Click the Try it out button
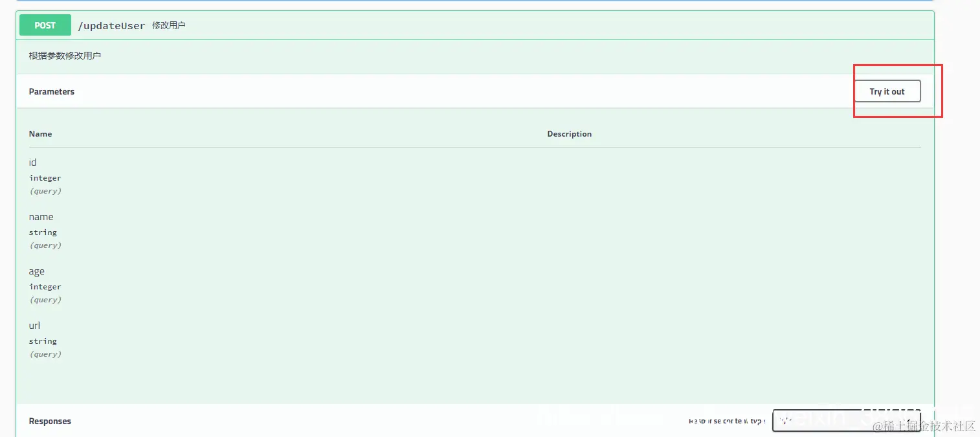Screen dimensions: 980x437 [x=887, y=91]
